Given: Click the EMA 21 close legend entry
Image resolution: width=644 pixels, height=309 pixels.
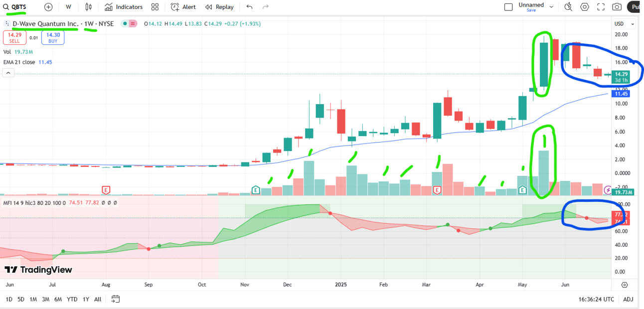Looking at the screenshot, I should coord(28,62).
